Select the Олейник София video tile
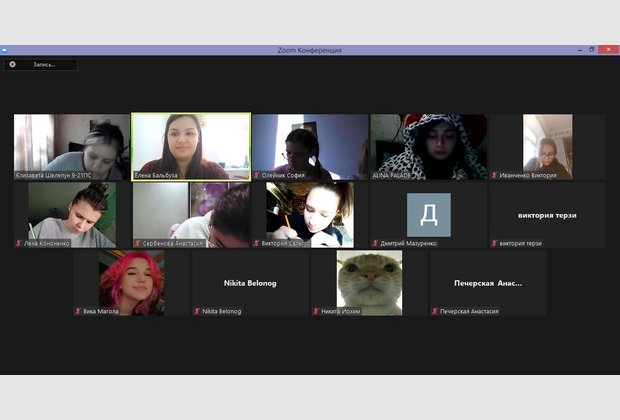Viewport: 620px width, 420px height. coord(310,147)
